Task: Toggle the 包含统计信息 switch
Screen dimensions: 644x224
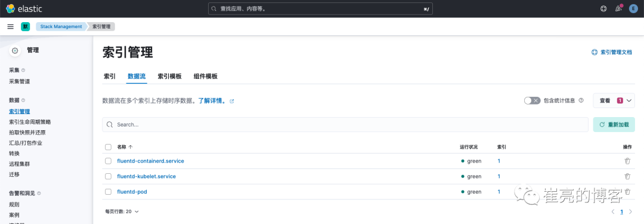Action: [x=532, y=100]
